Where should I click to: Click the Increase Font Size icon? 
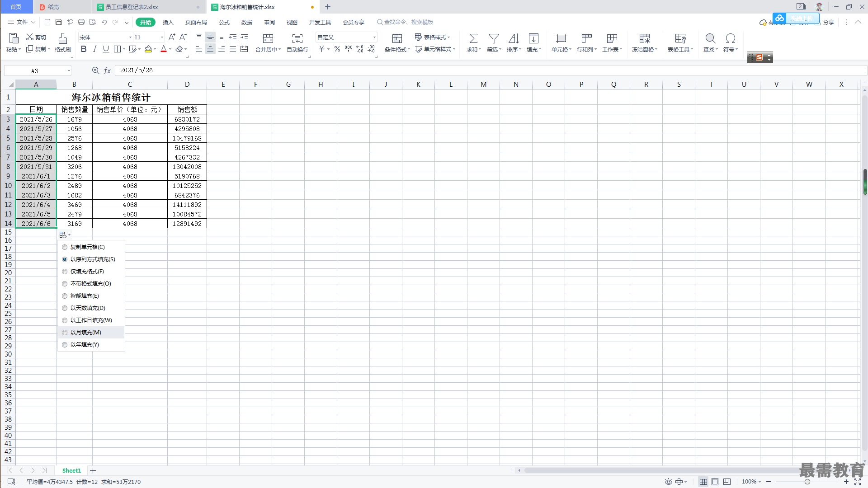pyautogui.click(x=172, y=37)
